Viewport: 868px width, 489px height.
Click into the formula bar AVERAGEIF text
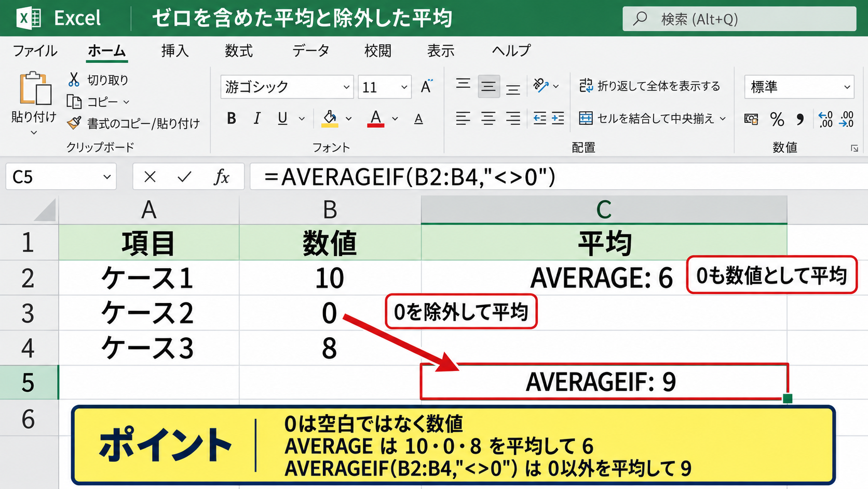(x=410, y=177)
